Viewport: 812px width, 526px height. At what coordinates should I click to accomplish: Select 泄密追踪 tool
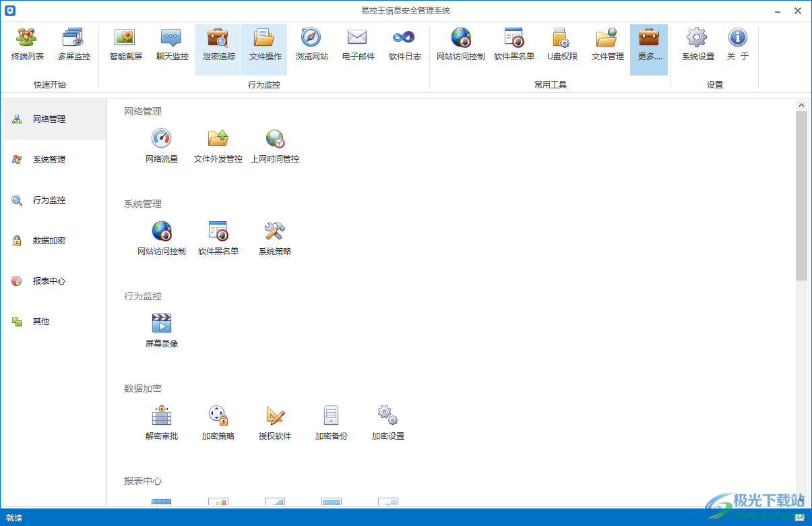218,49
